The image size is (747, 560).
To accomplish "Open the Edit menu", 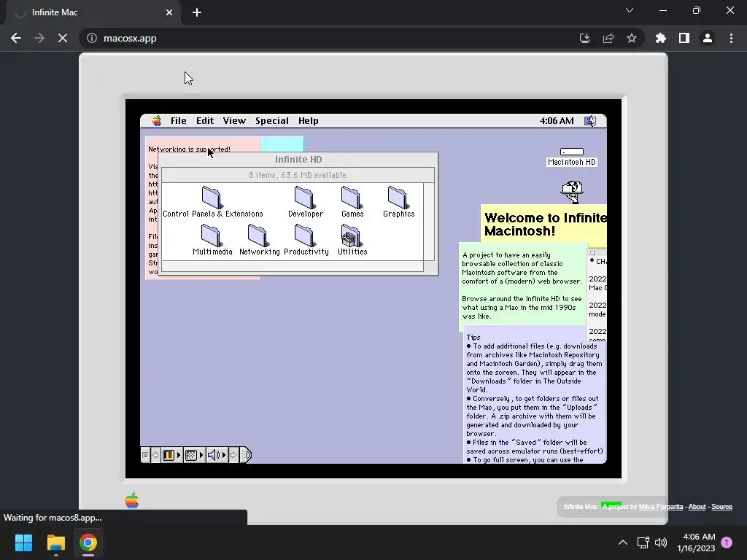I will coord(205,121).
